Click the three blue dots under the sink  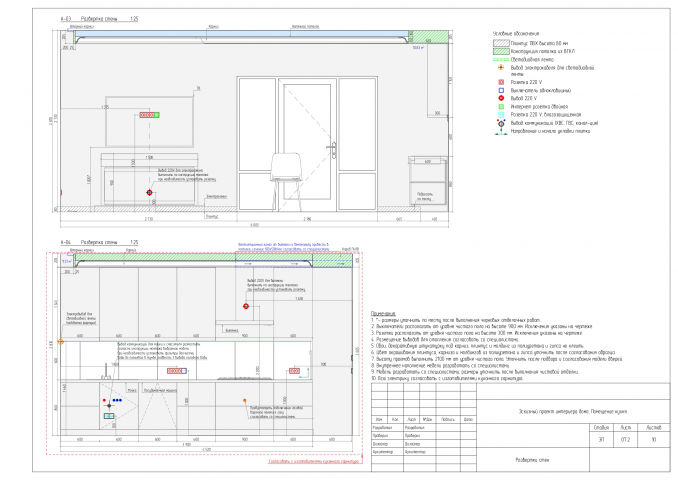tap(117, 400)
